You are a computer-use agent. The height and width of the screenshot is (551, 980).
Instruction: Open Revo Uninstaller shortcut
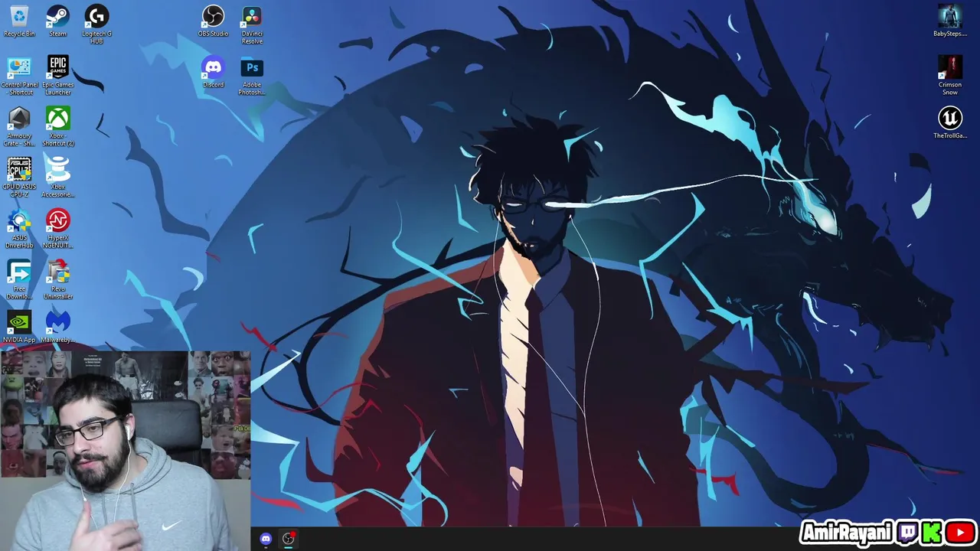[x=58, y=279]
